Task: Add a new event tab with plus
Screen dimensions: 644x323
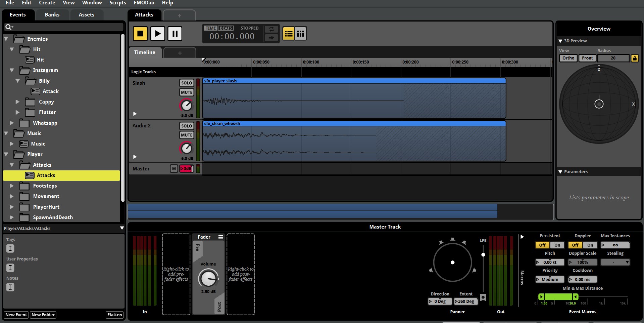Action: pos(179,15)
